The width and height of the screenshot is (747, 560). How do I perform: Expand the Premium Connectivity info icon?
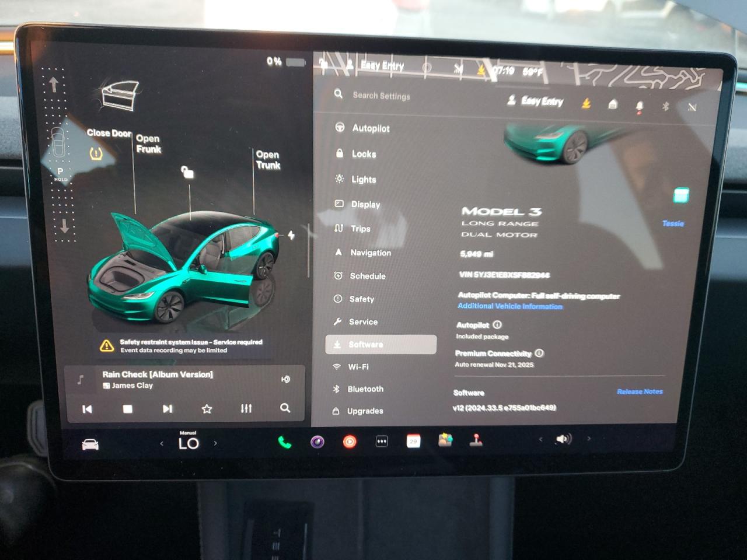[x=539, y=353]
